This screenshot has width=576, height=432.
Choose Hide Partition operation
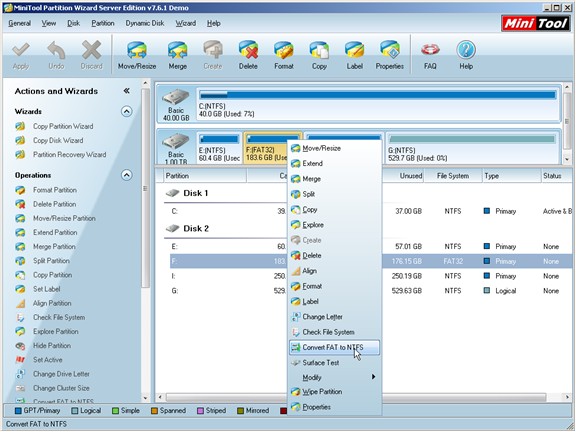click(x=52, y=346)
